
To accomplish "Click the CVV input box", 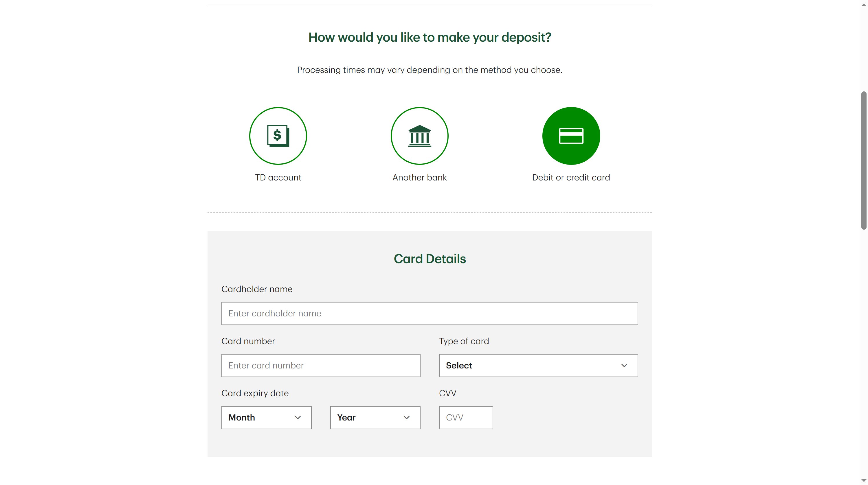I will pyautogui.click(x=466, y=418).
